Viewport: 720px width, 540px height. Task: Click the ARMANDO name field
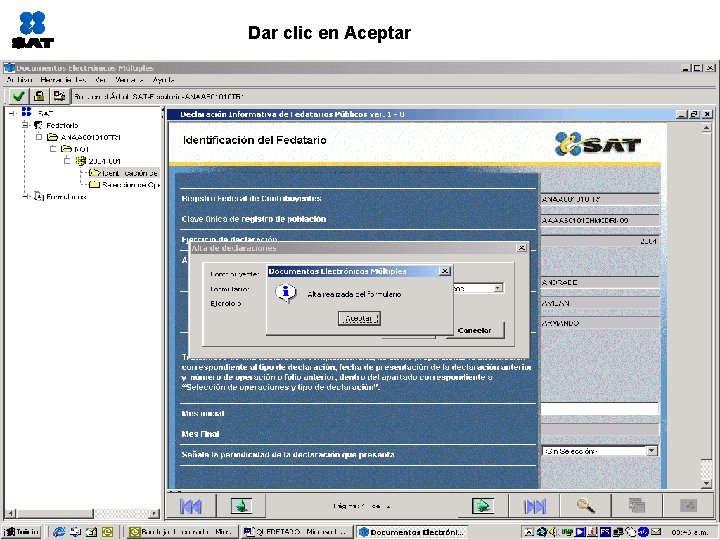pyautogui.click(x=600, y=323)
